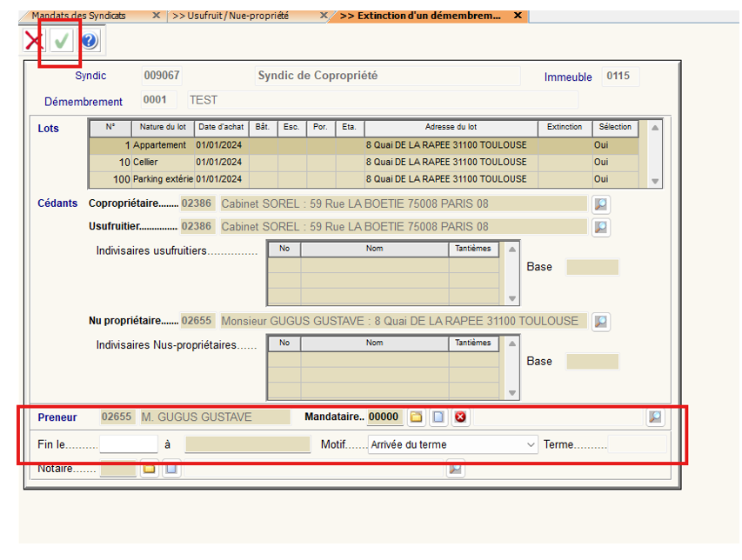
Task: Validate with the green checkmark icon
Action: (x=62, y=41)
